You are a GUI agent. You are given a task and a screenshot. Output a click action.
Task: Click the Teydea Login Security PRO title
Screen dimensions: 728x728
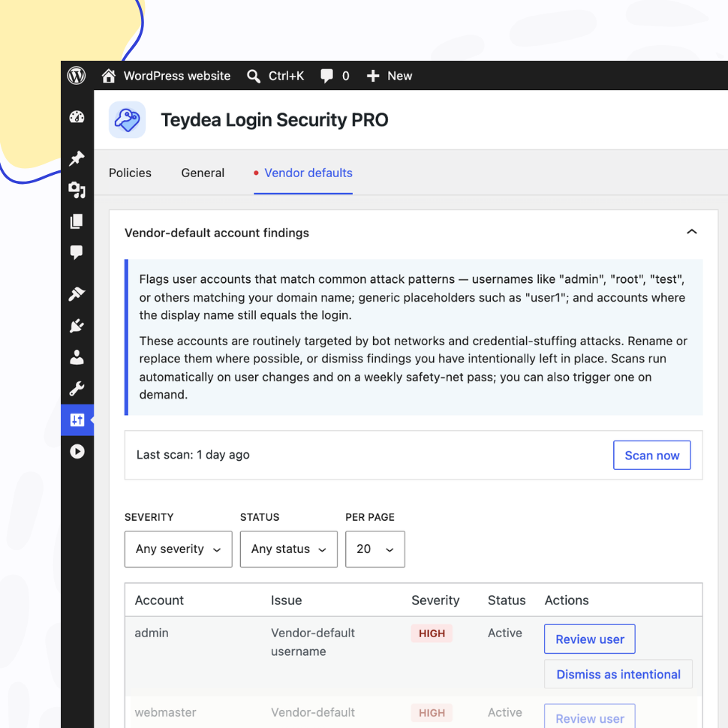point(275,120)
